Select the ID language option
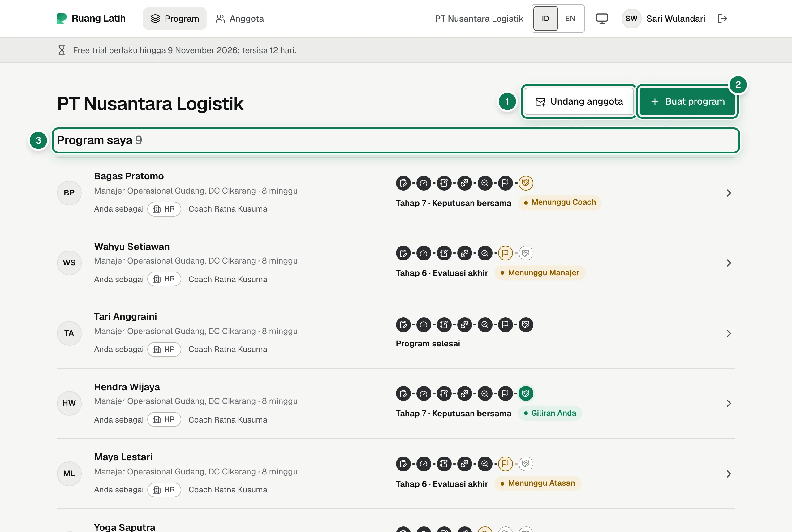The height and width of the screenshot is (532, 792). pos(545,19)
